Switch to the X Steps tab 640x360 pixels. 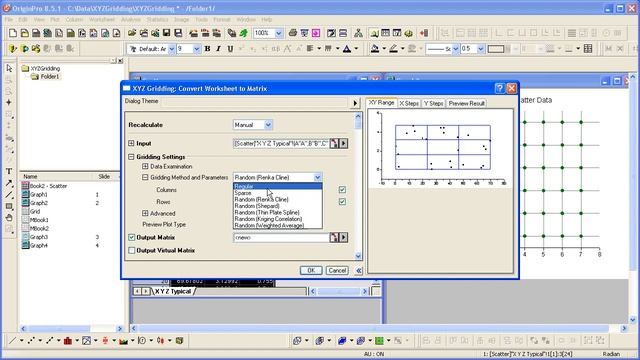tap(409, 104)
